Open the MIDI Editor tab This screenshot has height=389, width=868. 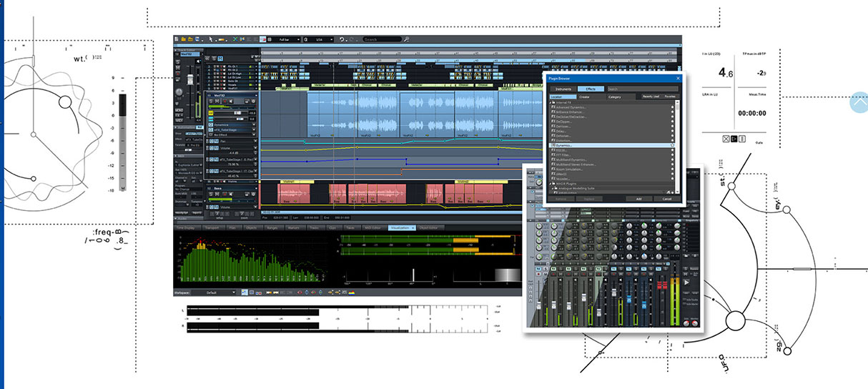(x=373, y=227)
